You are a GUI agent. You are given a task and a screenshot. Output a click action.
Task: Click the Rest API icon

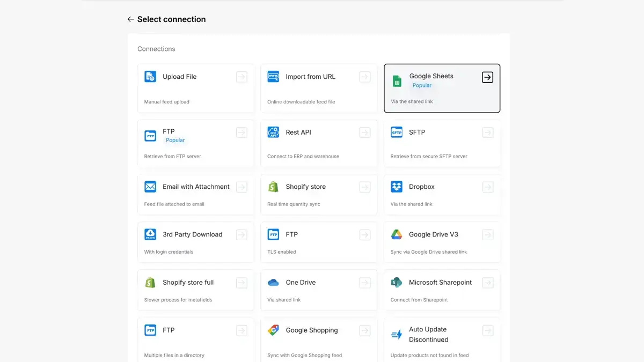coord(273,132)
